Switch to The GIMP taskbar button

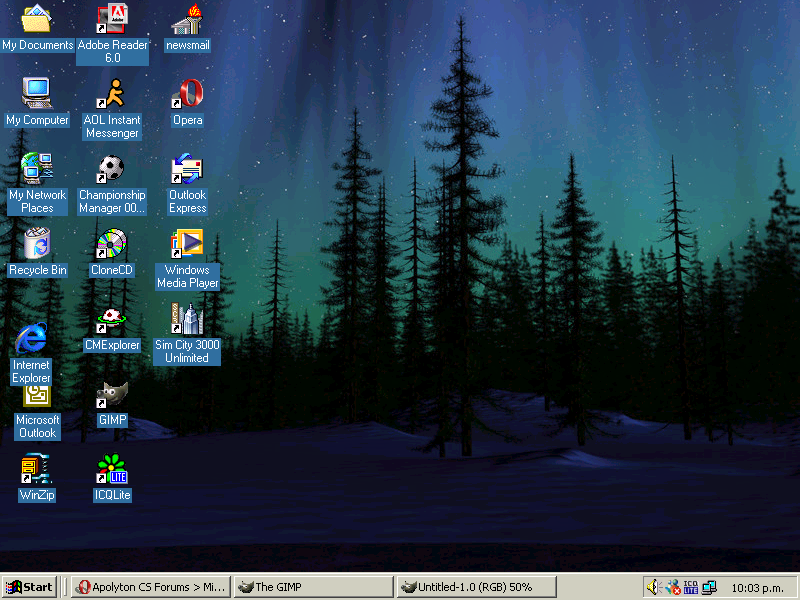coord(314,587)
